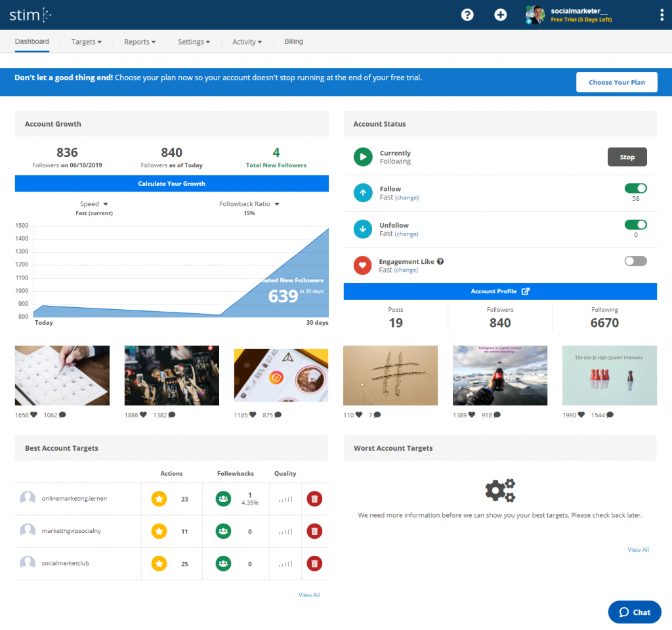The image size is (672, 630).
Task: Open the Targets navigation dropdown
Action: click(86, 41)
